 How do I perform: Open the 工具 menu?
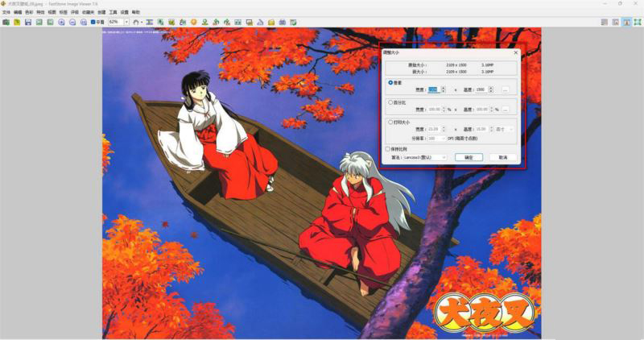coord(113,12)
